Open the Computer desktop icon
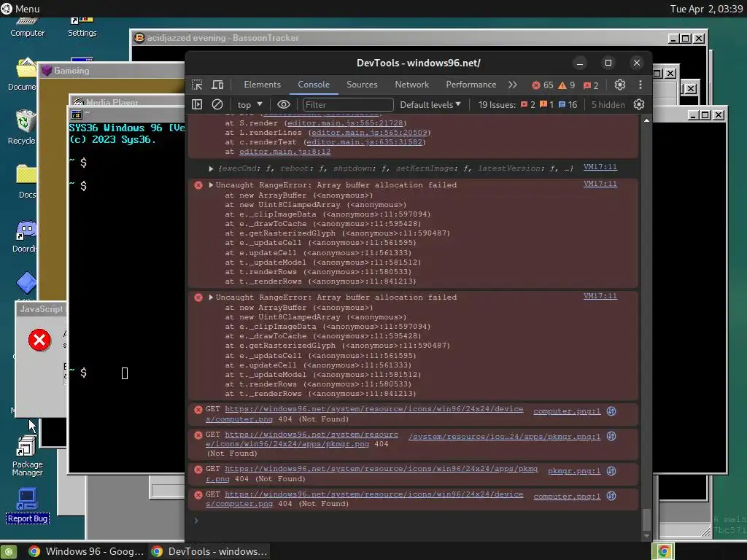Viewport: 747px width, 560px height. [x=27, y=26]
